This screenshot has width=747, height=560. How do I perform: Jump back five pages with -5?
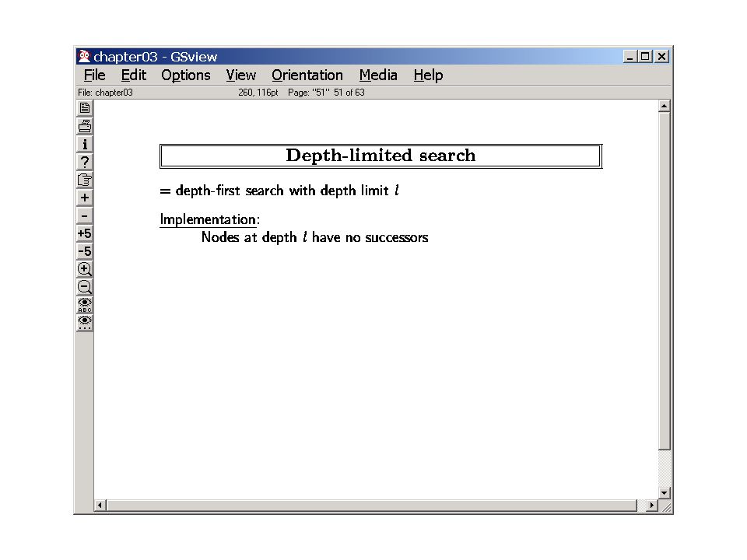[85, 251]
